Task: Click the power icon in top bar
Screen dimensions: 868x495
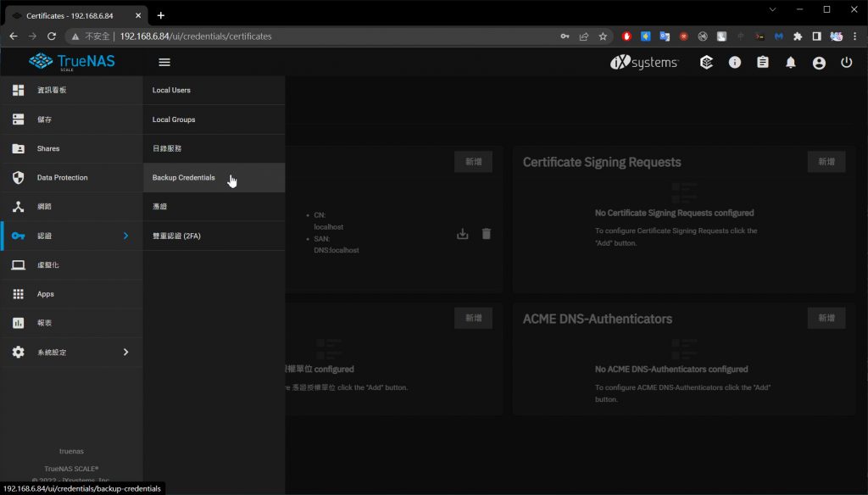Action: pyautogui.click(x=846, y=63)
